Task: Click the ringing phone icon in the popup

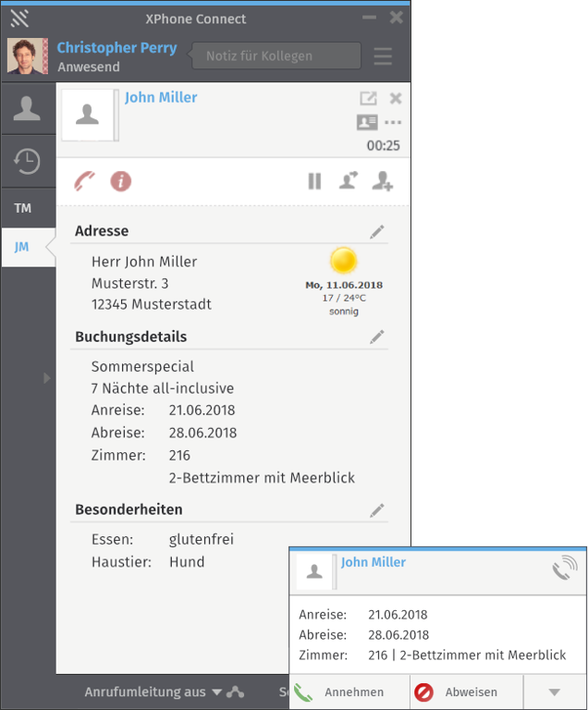Action: pos(565,569)
